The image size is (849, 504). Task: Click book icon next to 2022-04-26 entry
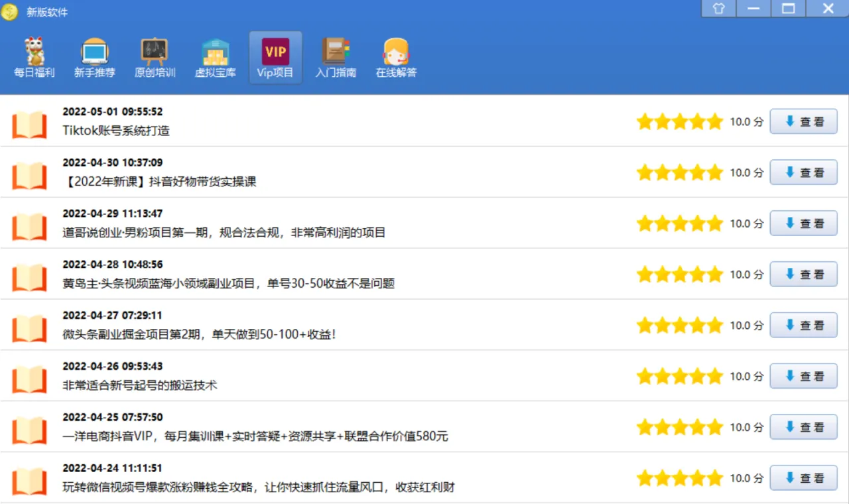[29, 376]
